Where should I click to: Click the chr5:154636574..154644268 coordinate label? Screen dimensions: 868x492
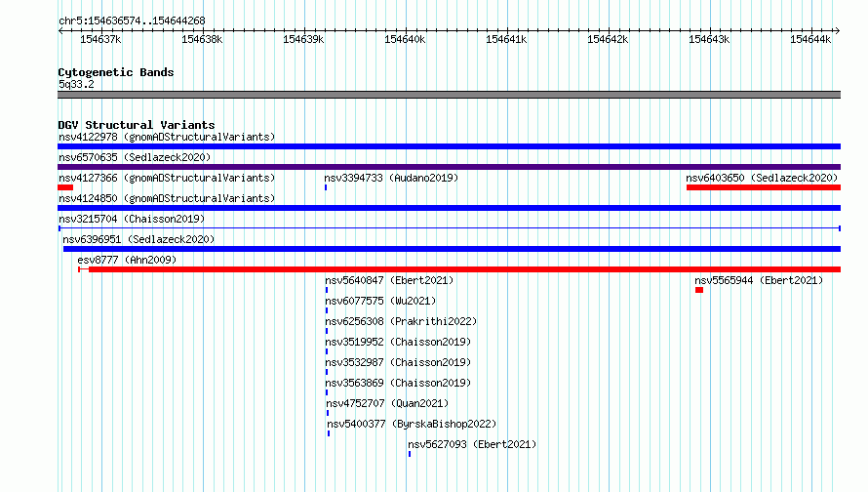[x=132, y=21]
